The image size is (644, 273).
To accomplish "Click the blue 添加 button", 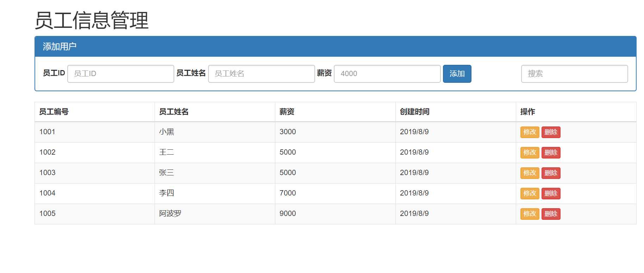I will pyautogui.click(x=457, y=74).
